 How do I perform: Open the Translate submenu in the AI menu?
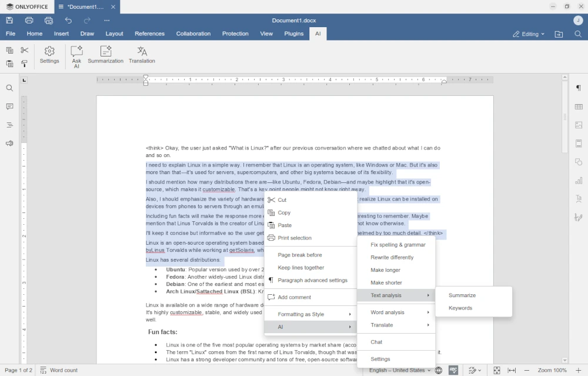coord(382,325)
